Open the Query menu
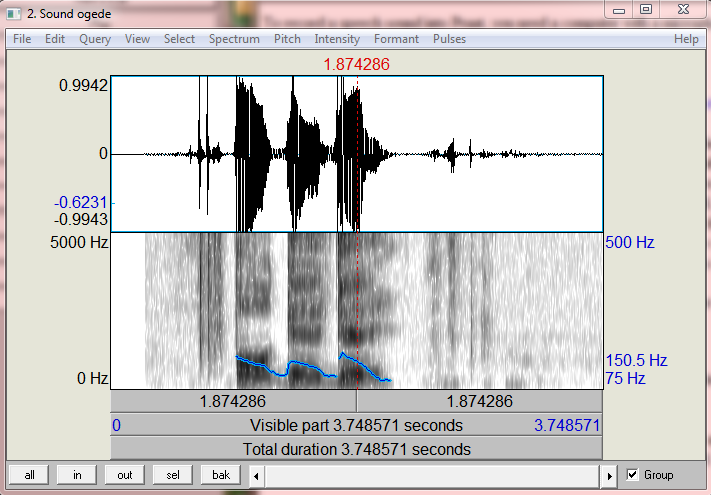The width and height of the screenshot is (711, 495). pos(95,39)
